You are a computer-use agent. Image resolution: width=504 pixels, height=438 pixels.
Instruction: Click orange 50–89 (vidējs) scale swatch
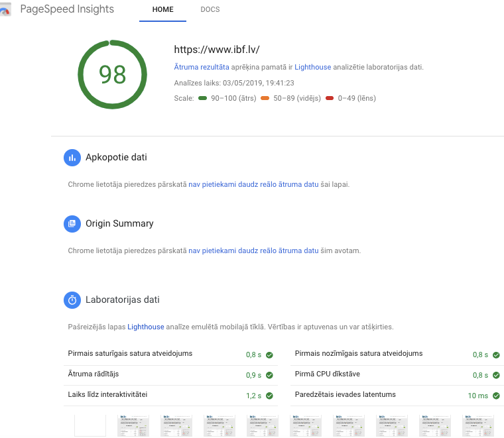coord(265,98)
